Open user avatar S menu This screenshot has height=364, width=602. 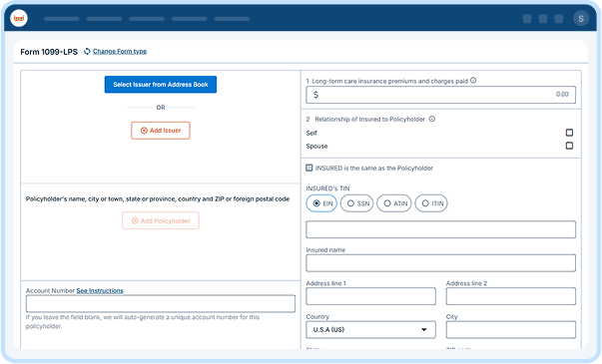coord(581,18)
